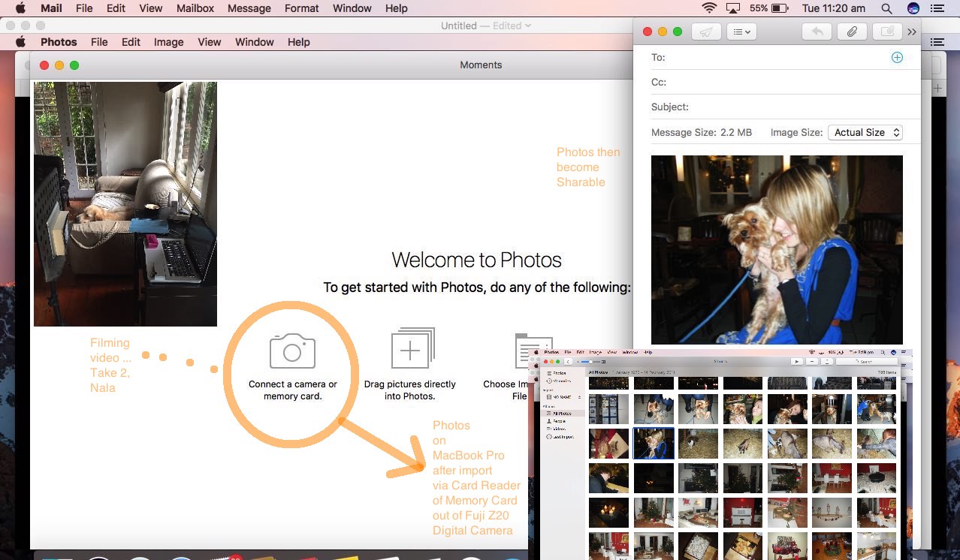The image size is (960, 560).
Task: Open Spotlight search magnifier icon
Action: [x=887, y=8]
